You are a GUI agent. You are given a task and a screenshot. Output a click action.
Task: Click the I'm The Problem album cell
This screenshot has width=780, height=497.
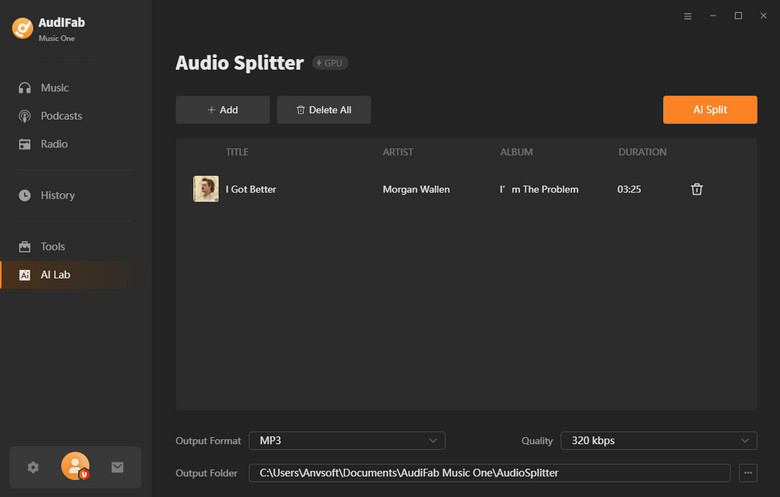(539, 190)
